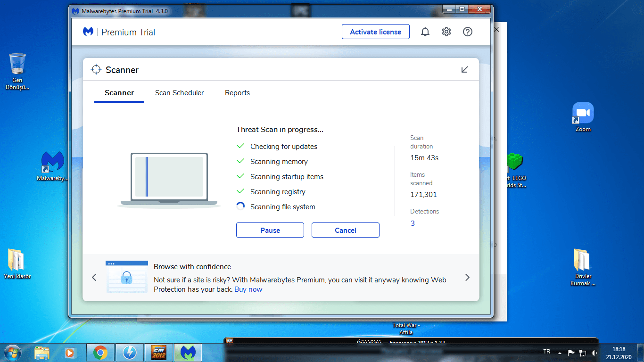The image size is (644, 362).
Task: Open File Explorer from the taskbar
Action: pyautogui.click(x=42, y=353)
